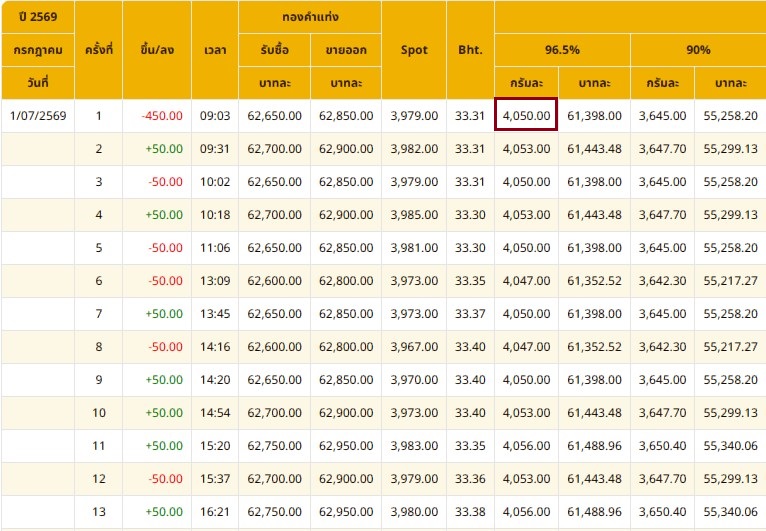Click the Bht. column header
This screenshot has width=766, height=531.
[x=470, y=50]
